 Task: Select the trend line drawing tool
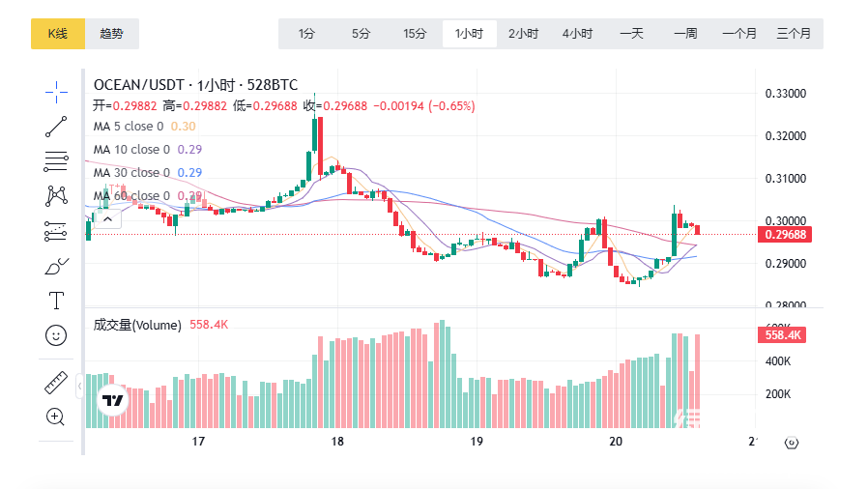[x=56, y=126]
